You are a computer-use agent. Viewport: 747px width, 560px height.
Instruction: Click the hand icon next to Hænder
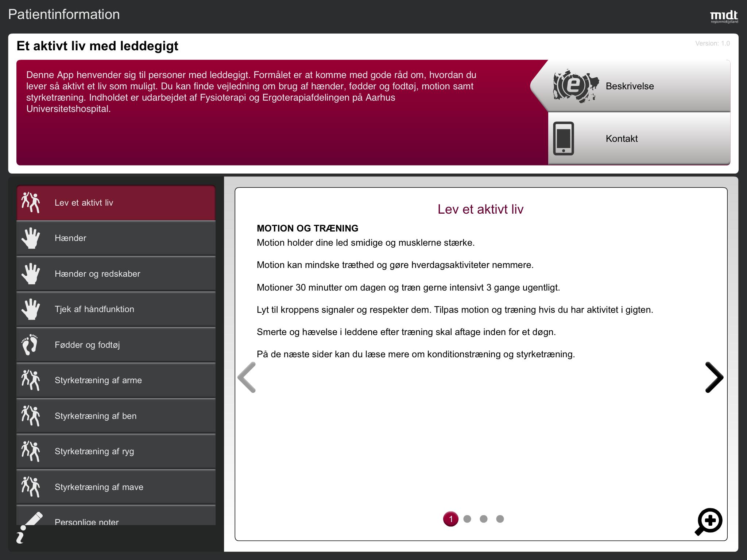pos(31,238)
